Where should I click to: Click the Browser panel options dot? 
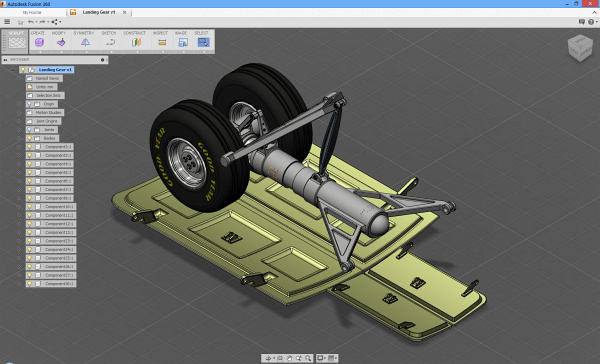tap(102, 60)
